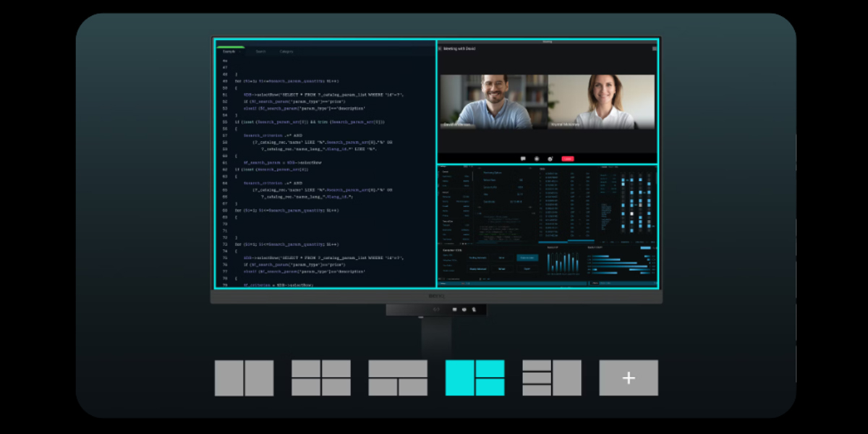This screenshot has width=868, height=434.
Task: Pick the wide-top two-bottom pane layout
Action: pyautogui.click(x=397, y=378)
